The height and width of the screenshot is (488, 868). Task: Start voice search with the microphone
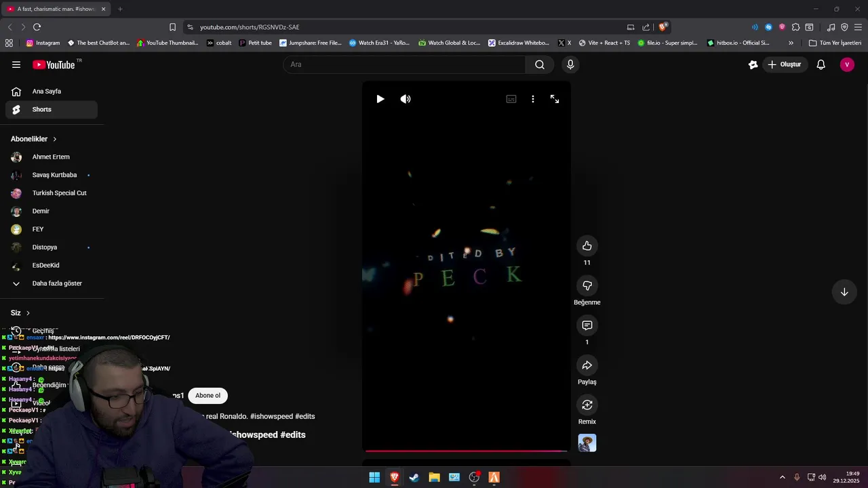[x=570, y=64]
